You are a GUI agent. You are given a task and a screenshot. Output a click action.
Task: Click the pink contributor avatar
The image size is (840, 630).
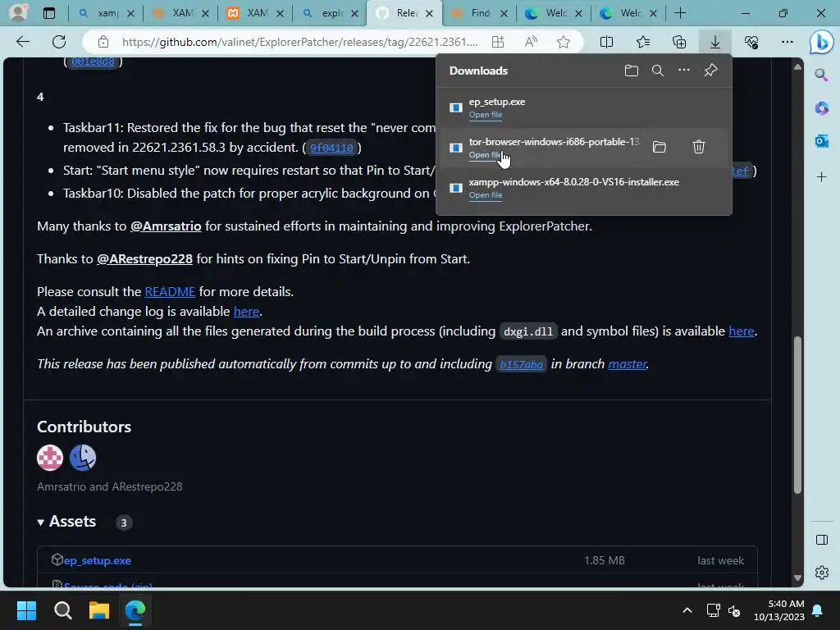point(50,458)
